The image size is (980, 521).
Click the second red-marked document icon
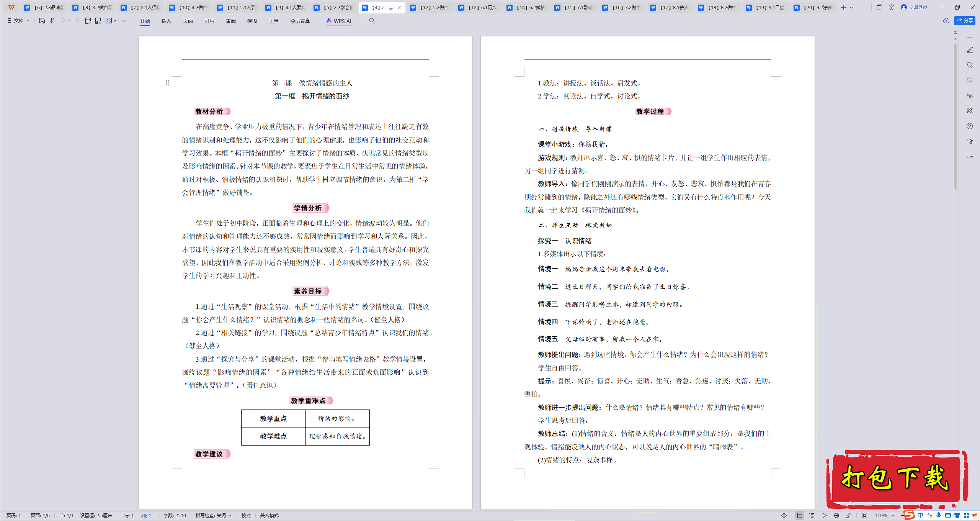click(x=98, y=21)
